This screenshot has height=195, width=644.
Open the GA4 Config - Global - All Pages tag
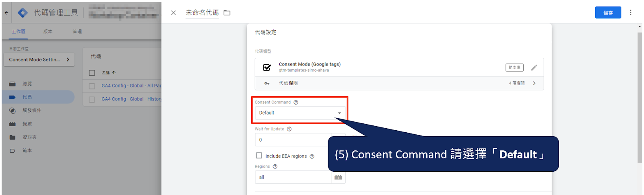tap(132, 86)
